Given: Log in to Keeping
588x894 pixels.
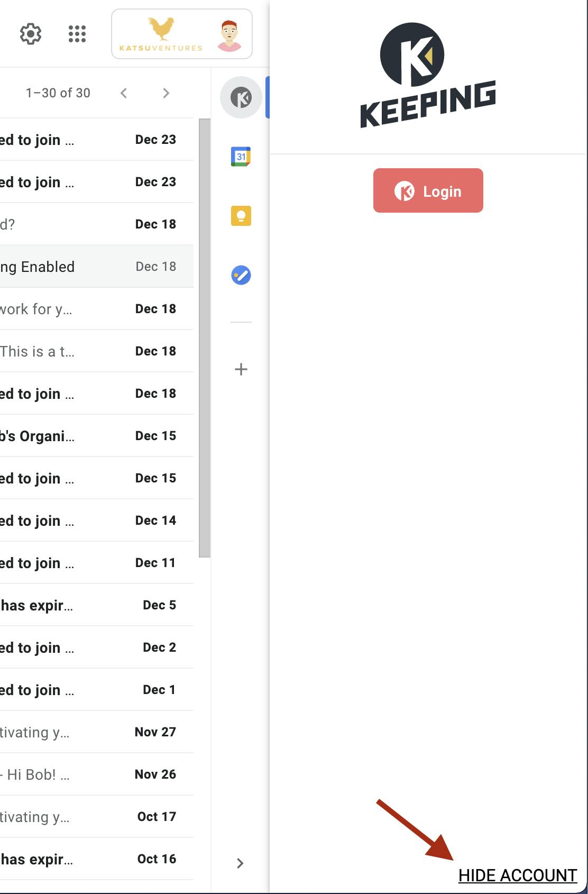Looking at the screenshot, I should coord(428,190).
